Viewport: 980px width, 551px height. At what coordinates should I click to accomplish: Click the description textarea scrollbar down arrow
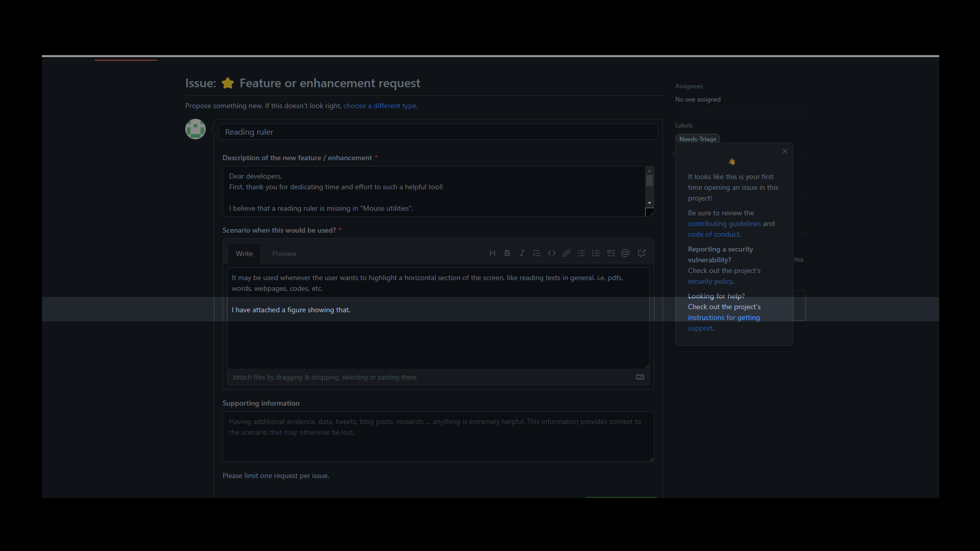coord(649,203)
